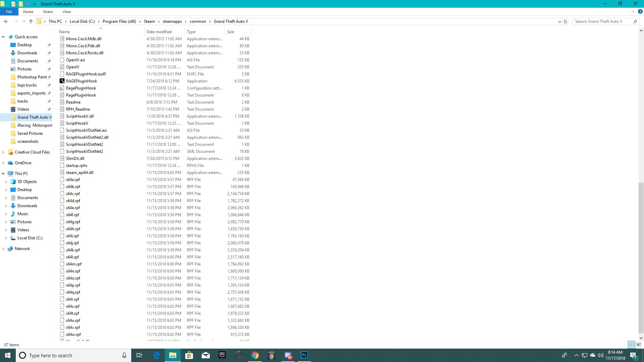
Task: Launch Google Chrome from taskbar
Action: click(x=255, y=355)
